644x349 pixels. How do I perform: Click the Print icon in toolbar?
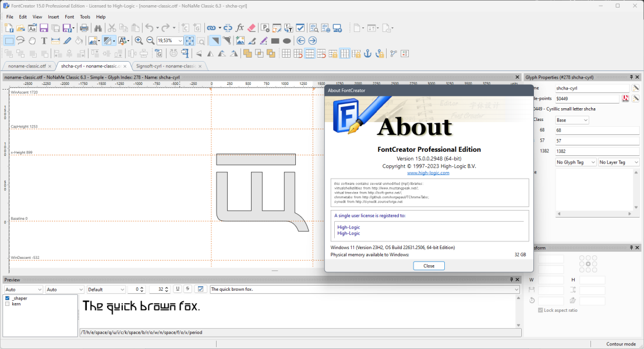tap(84, 28)
